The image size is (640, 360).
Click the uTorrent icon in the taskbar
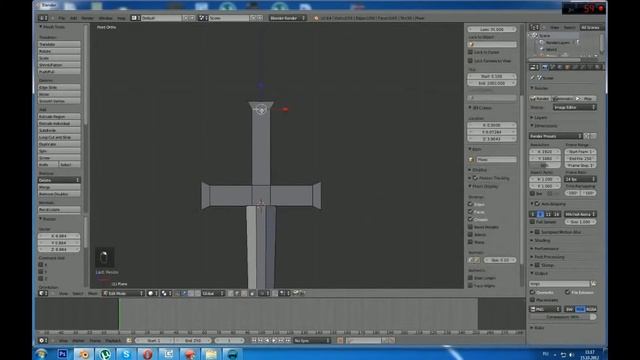pyautogui.click(x=105, y=354)
